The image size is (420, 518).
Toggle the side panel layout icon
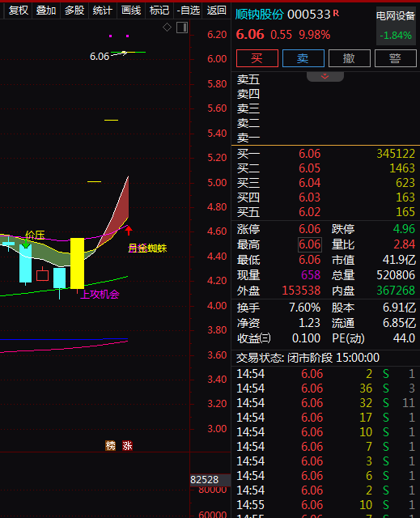[x=182, y=28]
